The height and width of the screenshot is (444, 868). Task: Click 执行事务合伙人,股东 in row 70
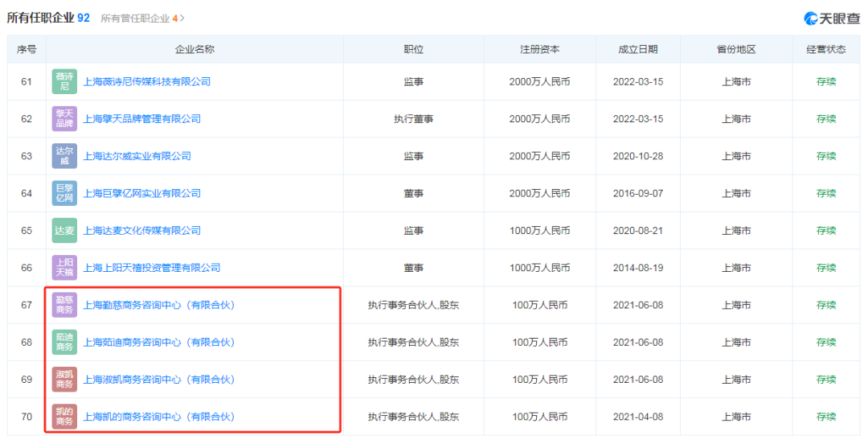click(x=414, y=417)
